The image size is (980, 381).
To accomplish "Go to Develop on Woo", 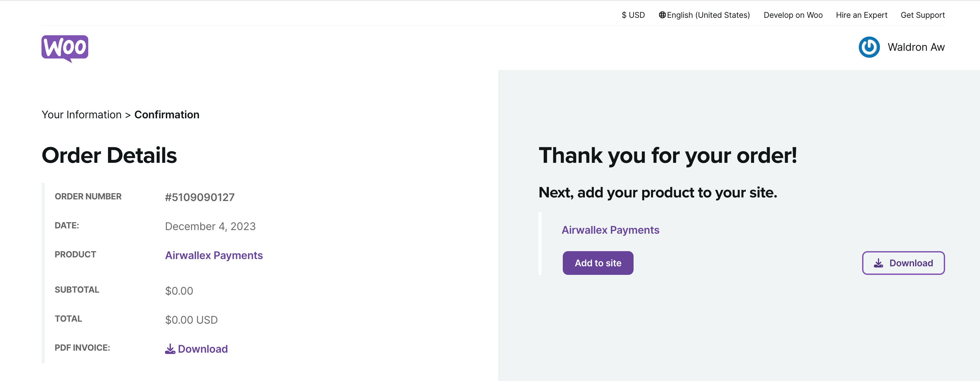I will pyautogui.click(x=793, y=15).
